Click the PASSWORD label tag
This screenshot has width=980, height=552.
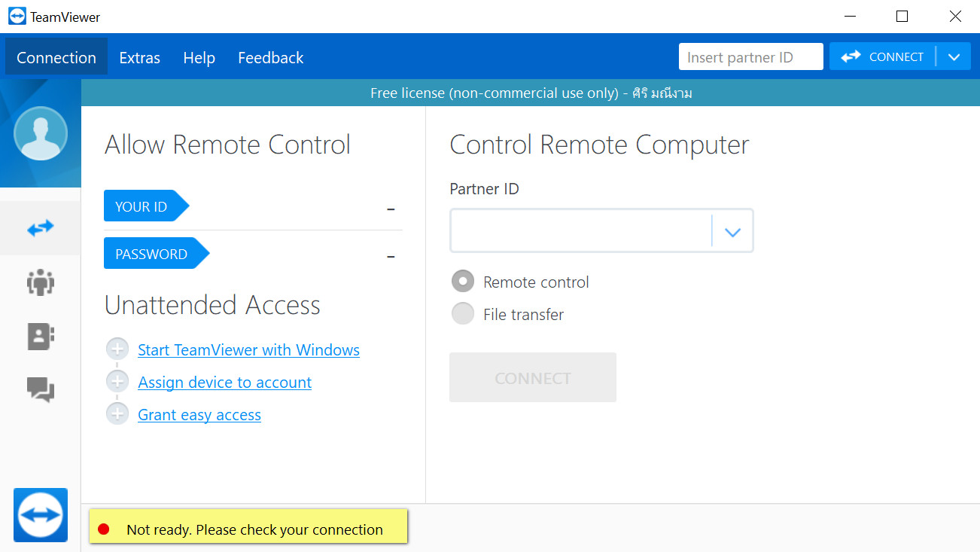click(x=157, y=253)
